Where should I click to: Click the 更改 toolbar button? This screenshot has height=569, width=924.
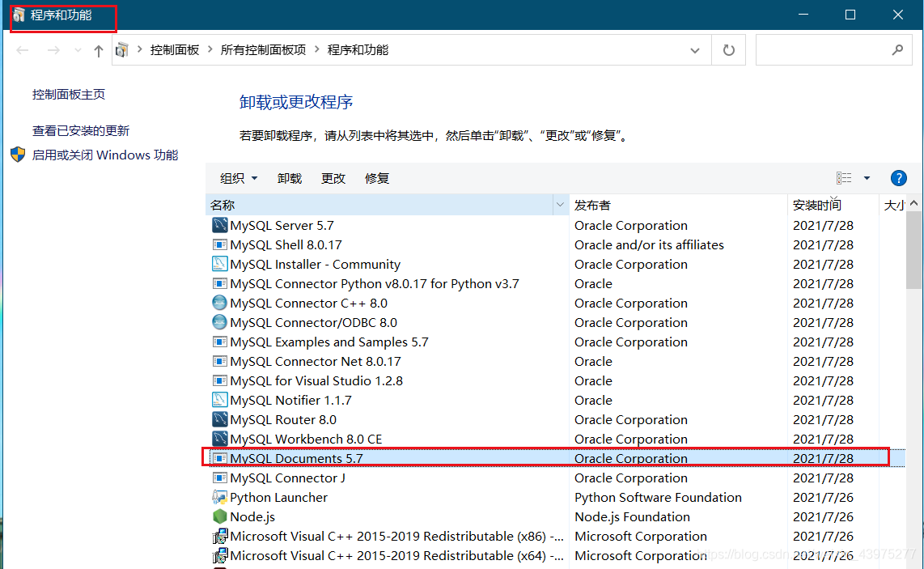(333, 178)
